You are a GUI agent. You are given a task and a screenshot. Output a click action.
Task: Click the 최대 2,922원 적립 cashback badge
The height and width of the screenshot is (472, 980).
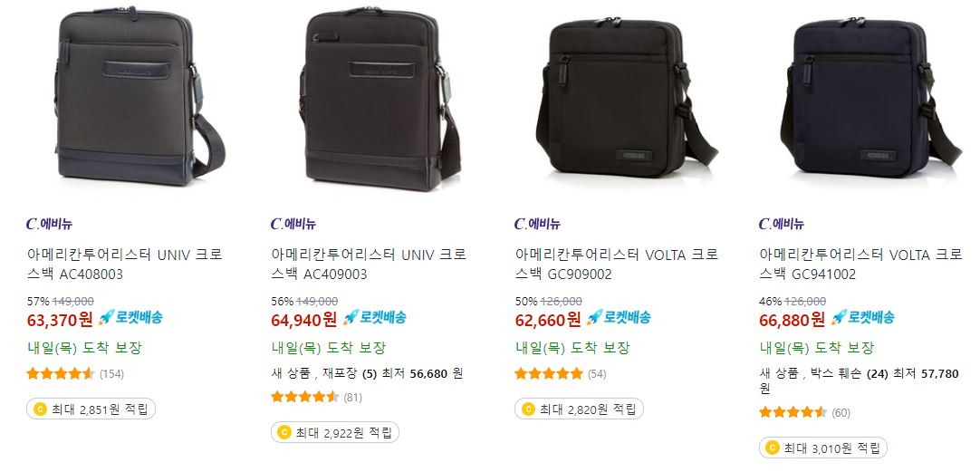tap(335, 432)
